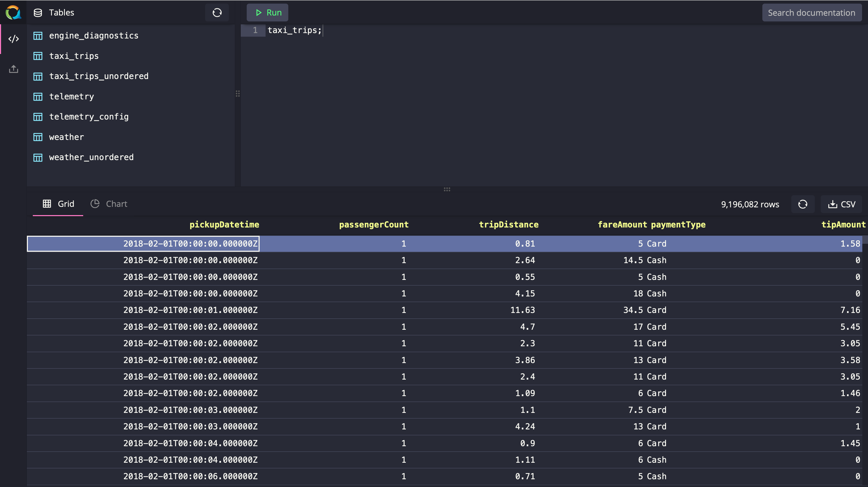Image resolution: width=868 pixels, height=487 pixels.
Task: Refresh the Tables list
Action: click(217, 13)
